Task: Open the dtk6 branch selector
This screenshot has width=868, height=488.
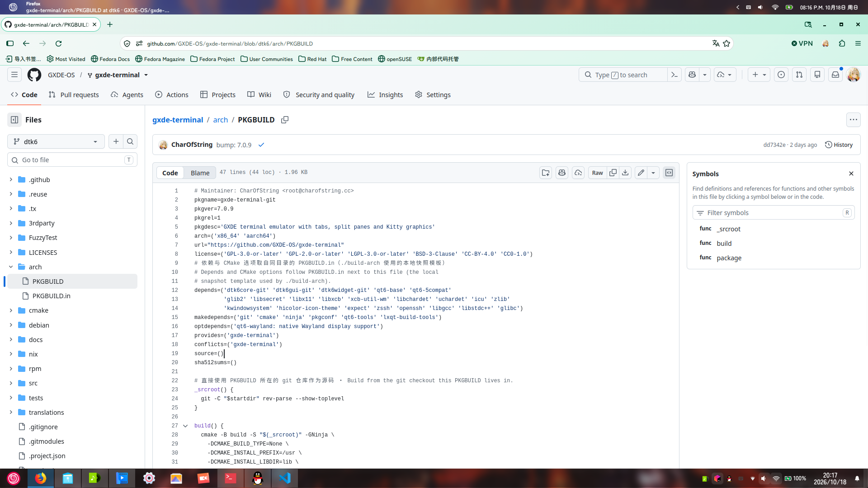Action: [56, 141]
